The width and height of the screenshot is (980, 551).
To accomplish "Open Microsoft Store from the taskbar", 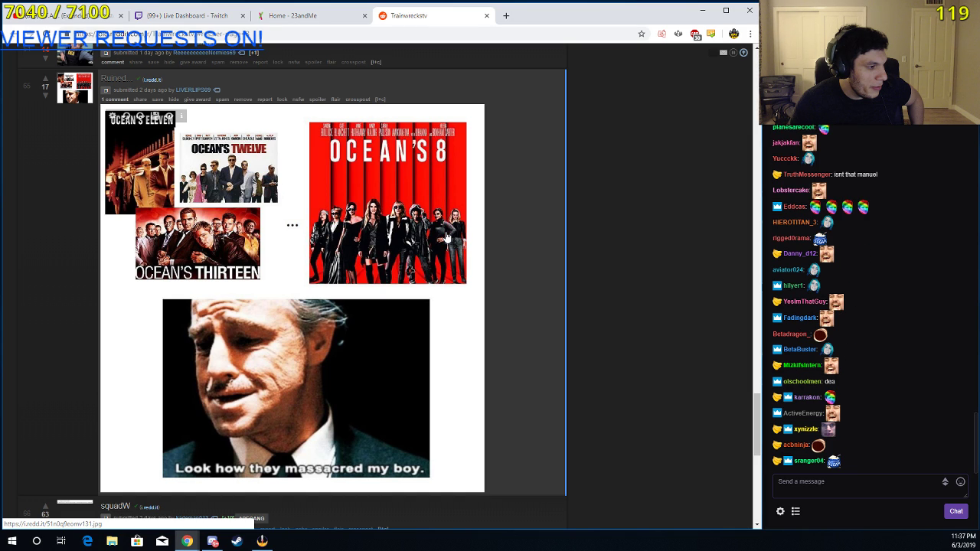I will click(x=137, y=541).
